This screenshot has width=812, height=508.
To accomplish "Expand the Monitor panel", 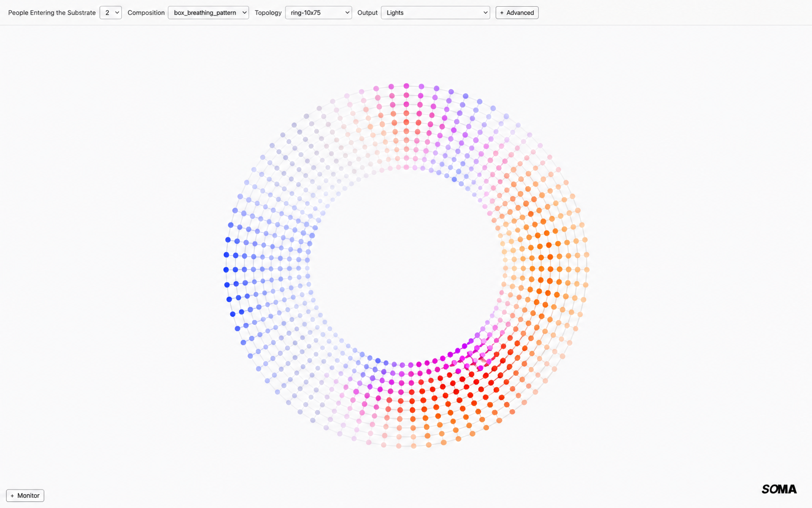I will tap(25, 495).
